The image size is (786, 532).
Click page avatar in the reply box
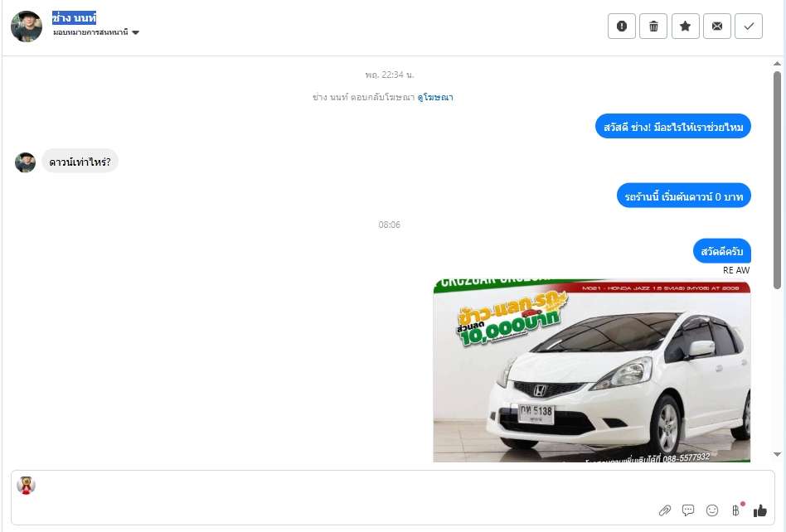click(x=26, y=485)
